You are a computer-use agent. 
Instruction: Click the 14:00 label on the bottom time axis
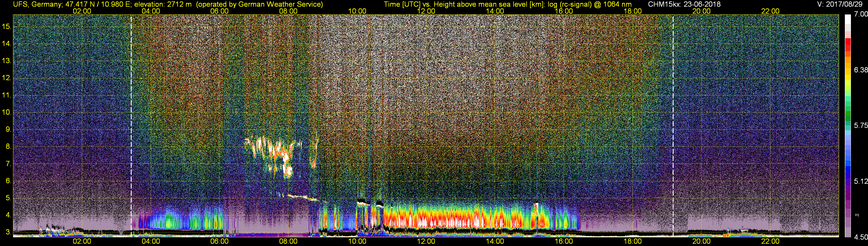[495, 241]
